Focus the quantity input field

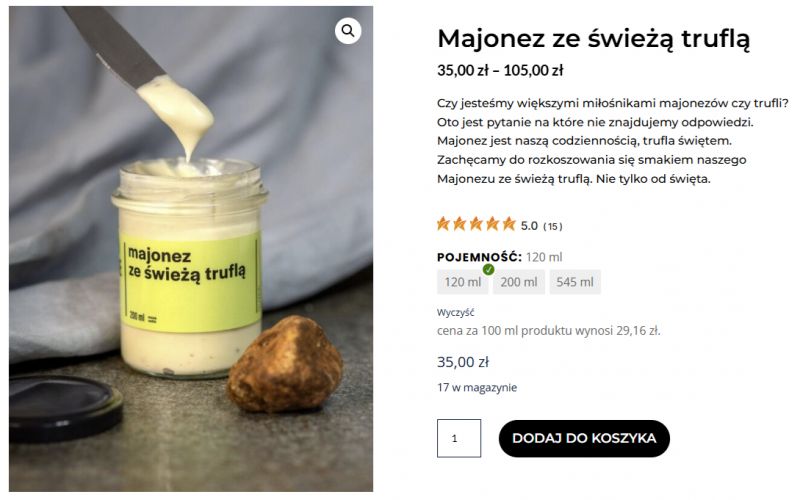tap(459, 438)
